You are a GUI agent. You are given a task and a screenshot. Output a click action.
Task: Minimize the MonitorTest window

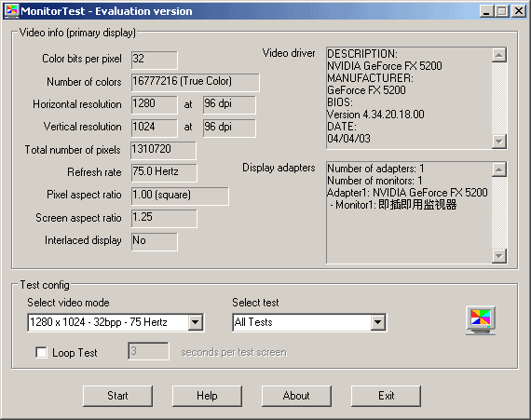(486, 11)
